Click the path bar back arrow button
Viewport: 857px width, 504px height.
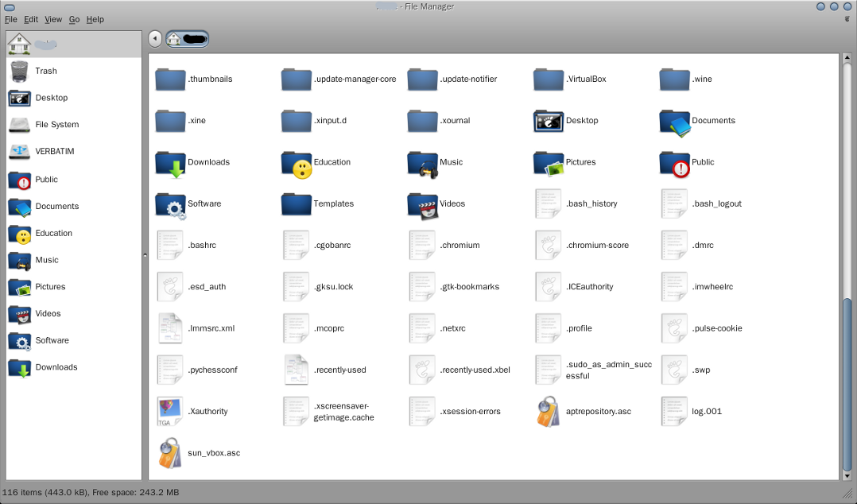(155, 38)
